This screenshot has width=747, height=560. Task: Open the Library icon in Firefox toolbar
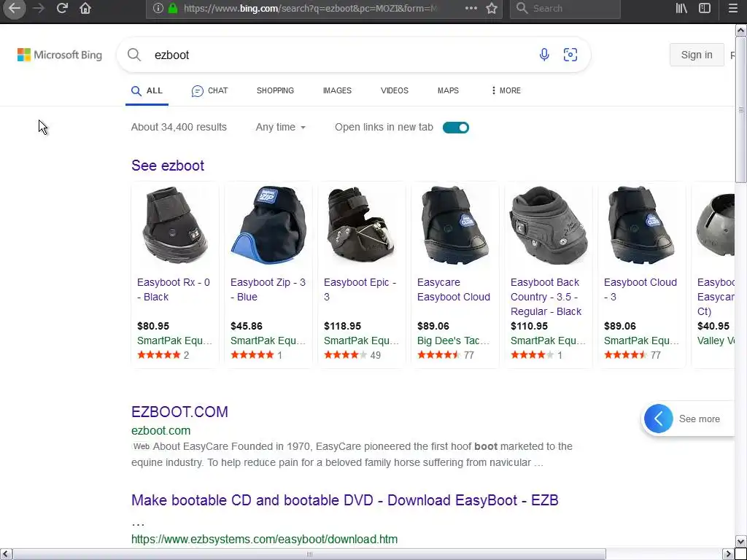(682, 8)
